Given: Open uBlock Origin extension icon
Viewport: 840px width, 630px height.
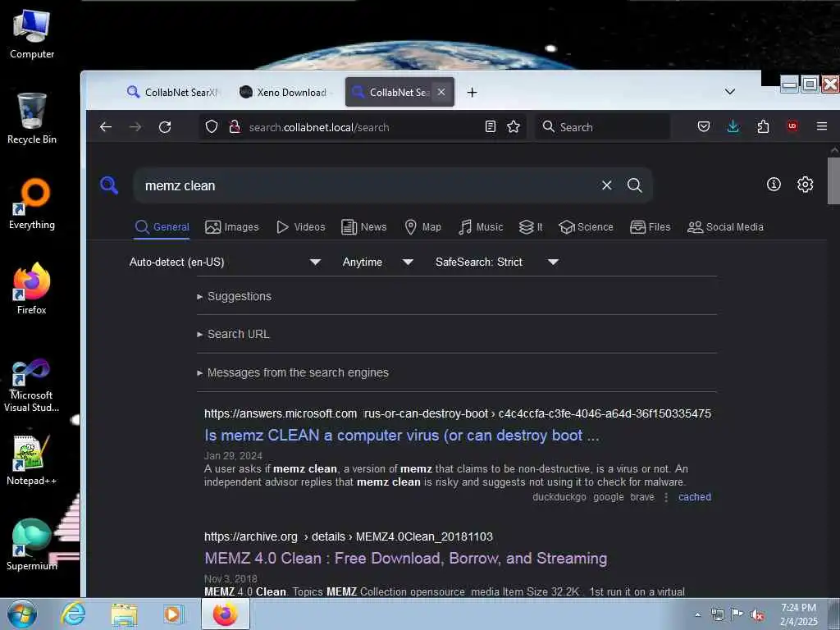Looking at the screenshot, I should (792, 126).
